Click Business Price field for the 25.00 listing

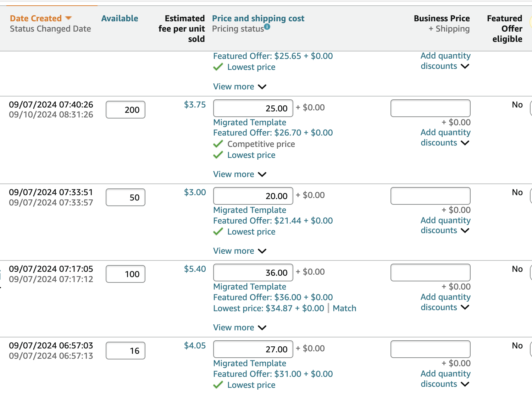(431, 108)
